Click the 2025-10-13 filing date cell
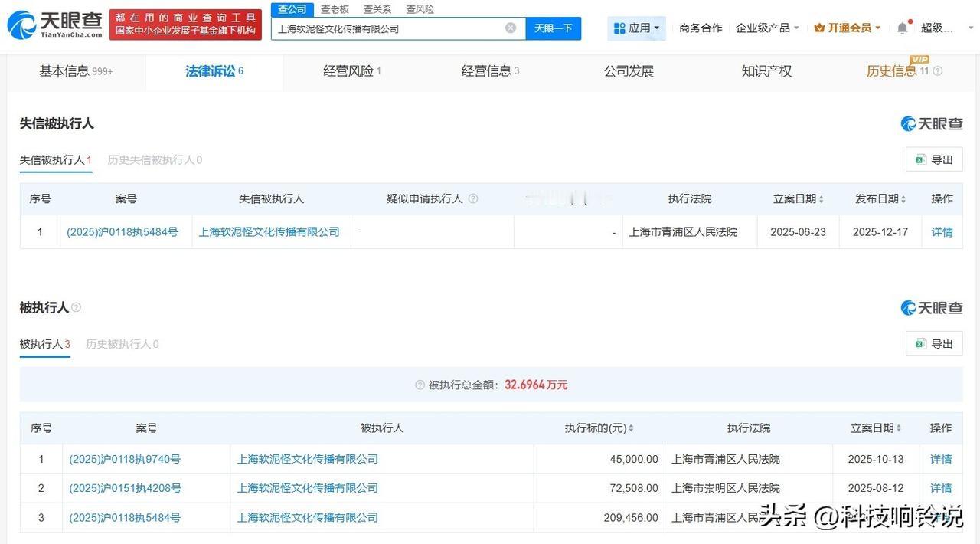980x544 pixels. coord(876,459)
